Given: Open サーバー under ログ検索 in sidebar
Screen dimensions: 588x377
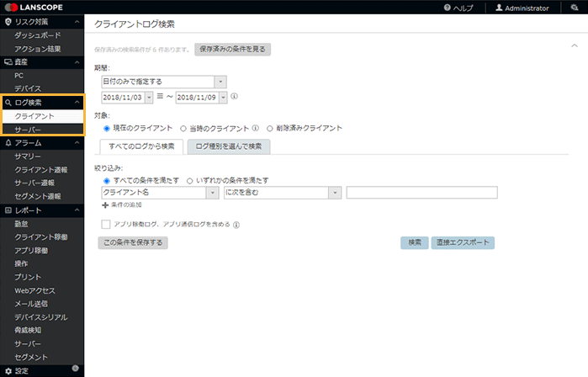Looking at the screenshot, I should click(x=28, y=129).
